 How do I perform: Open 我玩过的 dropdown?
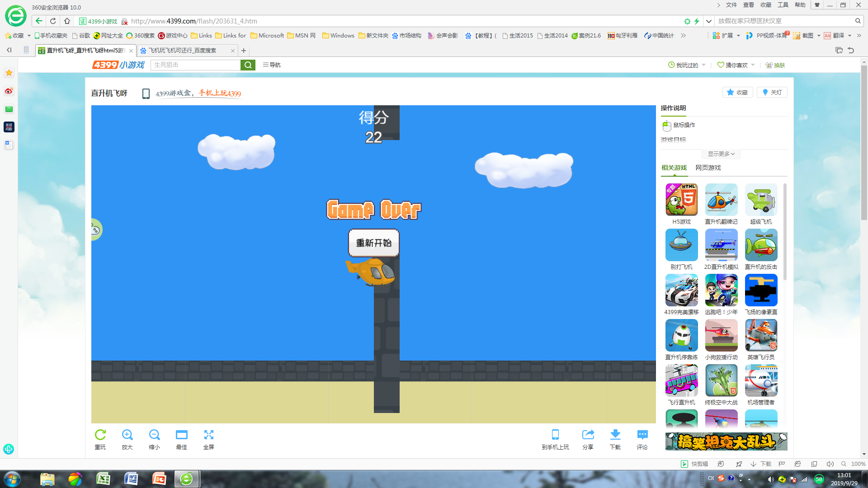(687, 65)
